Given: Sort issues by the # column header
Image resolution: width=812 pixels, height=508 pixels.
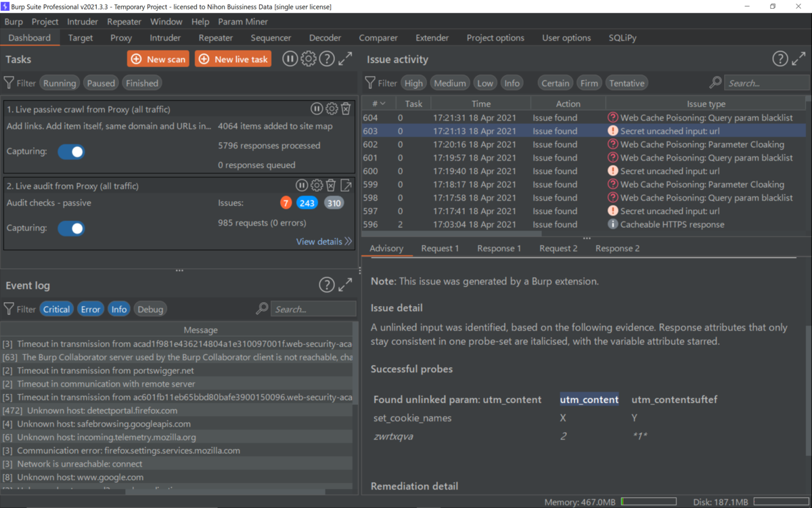Looking at the screenshot, I should coord(379,104).
